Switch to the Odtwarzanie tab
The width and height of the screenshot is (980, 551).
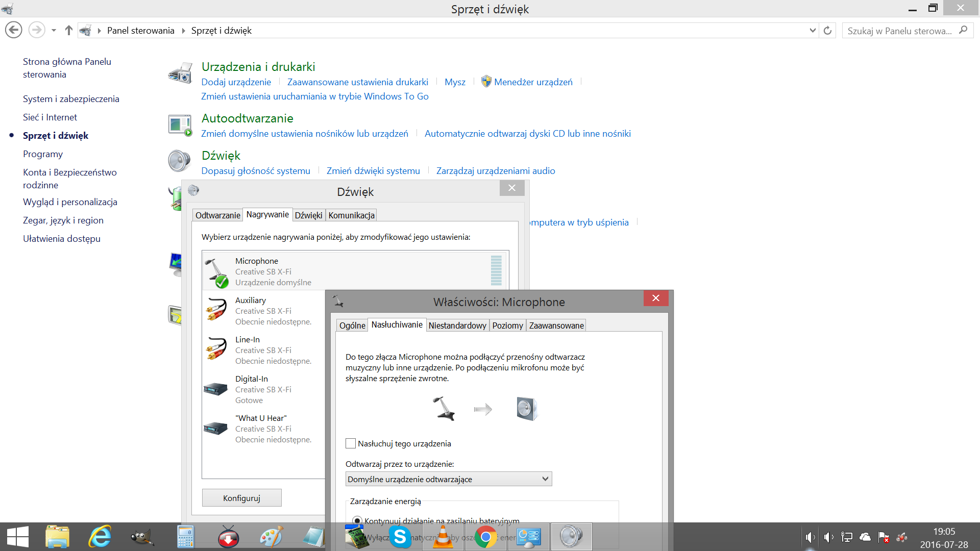[217, 215]
